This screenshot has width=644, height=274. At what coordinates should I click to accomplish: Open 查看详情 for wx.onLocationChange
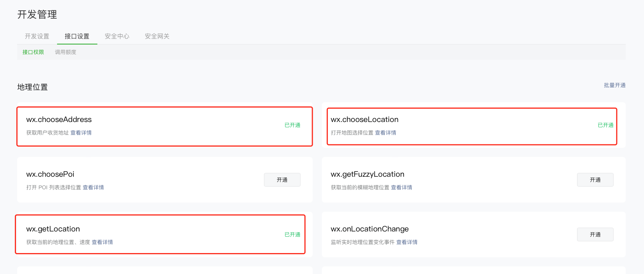407,242
